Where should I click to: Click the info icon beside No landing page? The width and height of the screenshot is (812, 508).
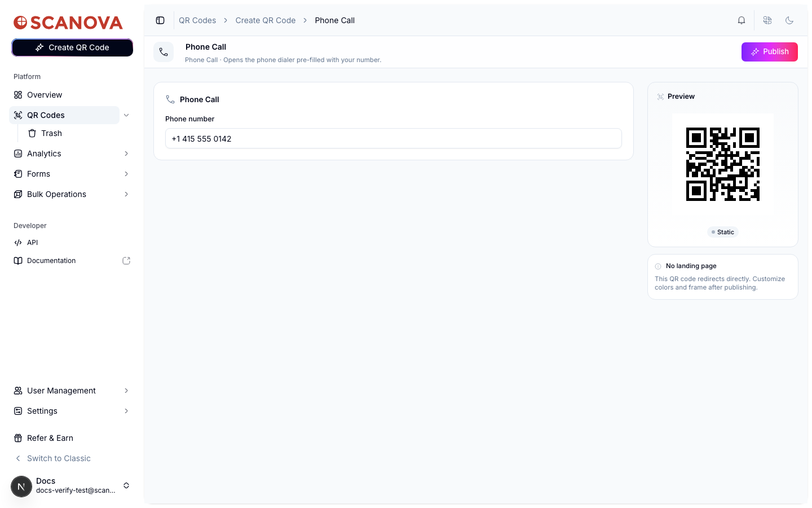(x=658, y=266)
